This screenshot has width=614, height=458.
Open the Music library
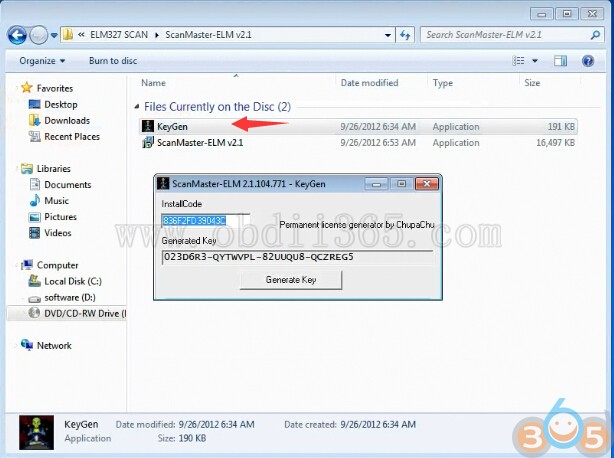tap(56, 200)
